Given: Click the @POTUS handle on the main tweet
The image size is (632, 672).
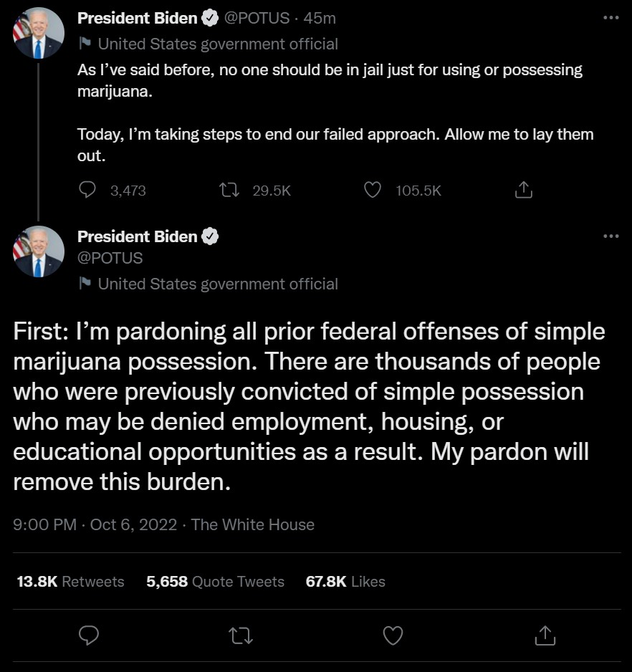Looking at the screenshot, I should pyautogui.click(x=110, y=258).
